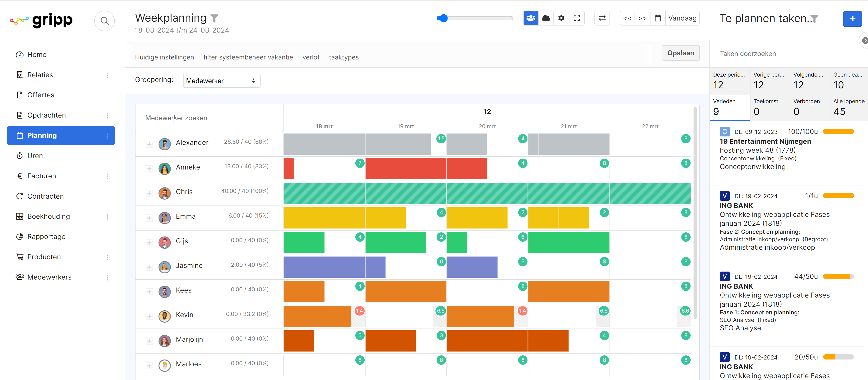868x380 pixels.
Task: Open the 19 Entertainment Nijmegen task
Action: click(765, 142)
